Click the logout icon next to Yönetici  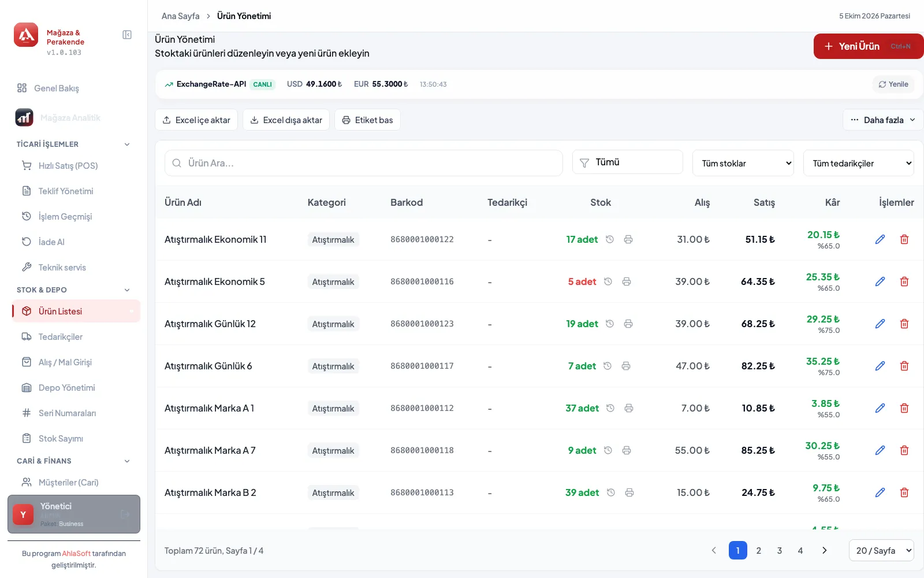[125, 514]
